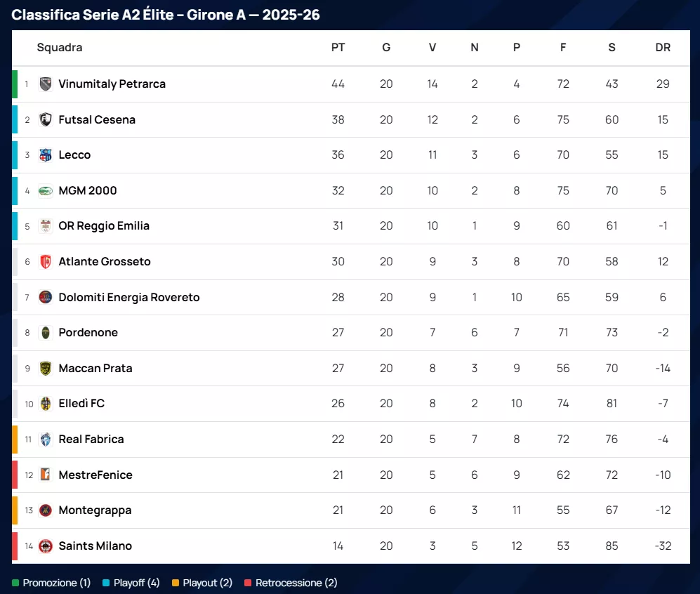Open the OR Reggio Emilia team link

(104, 226)
